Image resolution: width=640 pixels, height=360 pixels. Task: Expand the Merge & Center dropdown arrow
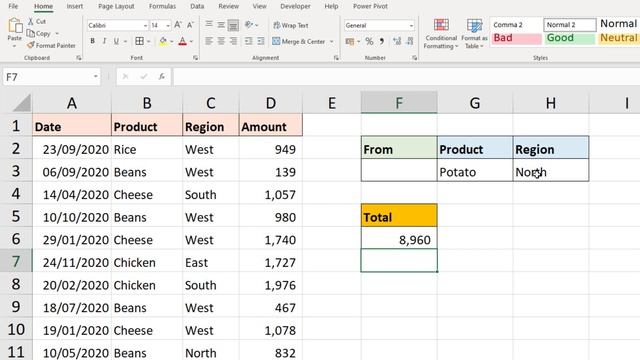[331, 41]
